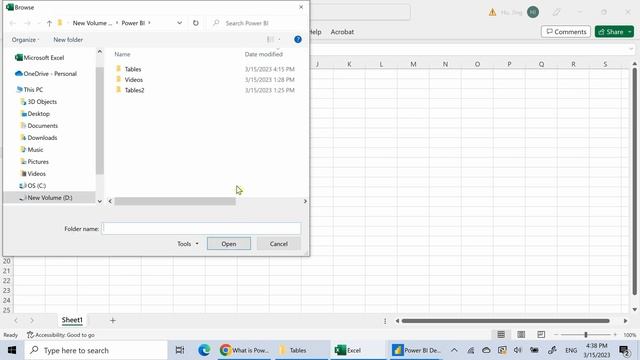The image size is (640, 360).
Task: Open view options dropdown arrow
Action: click(280, 40)
